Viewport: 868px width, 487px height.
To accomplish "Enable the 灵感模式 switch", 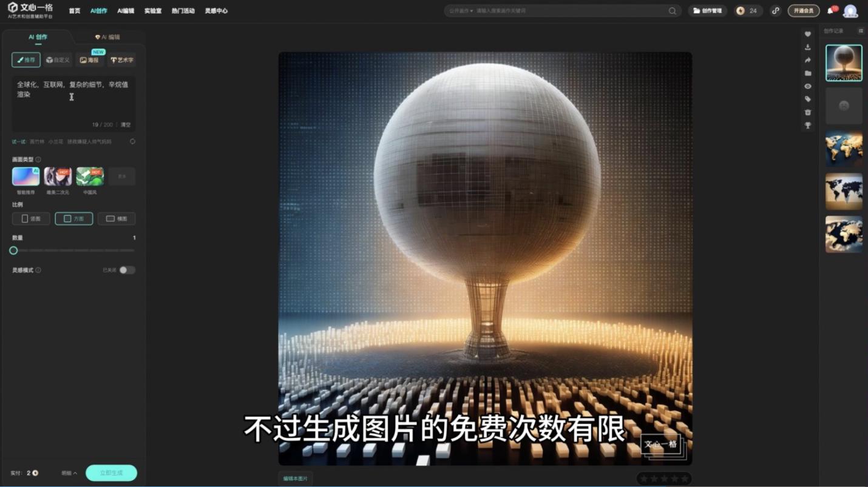I will [x=127, y=270].
